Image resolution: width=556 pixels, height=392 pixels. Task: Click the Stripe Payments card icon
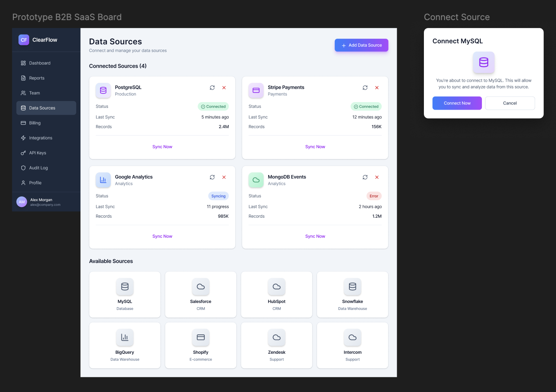tap(256, 90)
